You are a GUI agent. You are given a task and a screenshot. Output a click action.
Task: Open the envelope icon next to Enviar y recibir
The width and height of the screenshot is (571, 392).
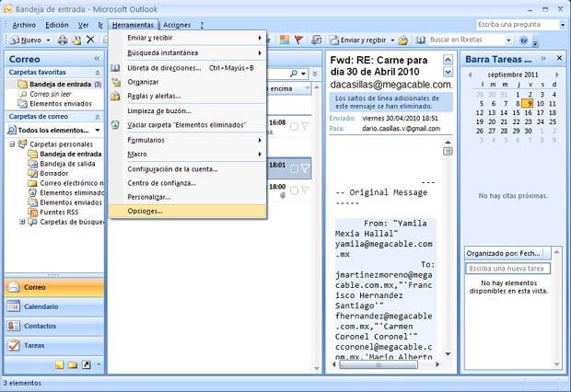point(403,40)
